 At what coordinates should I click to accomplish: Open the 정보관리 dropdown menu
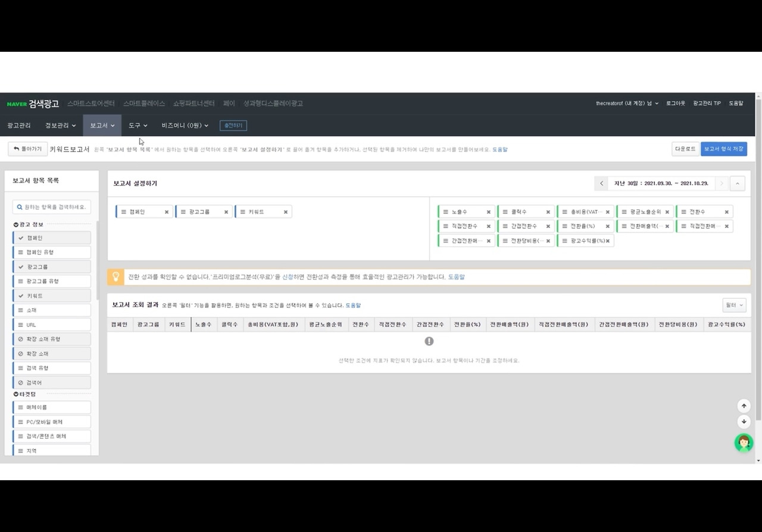[61, 126]
